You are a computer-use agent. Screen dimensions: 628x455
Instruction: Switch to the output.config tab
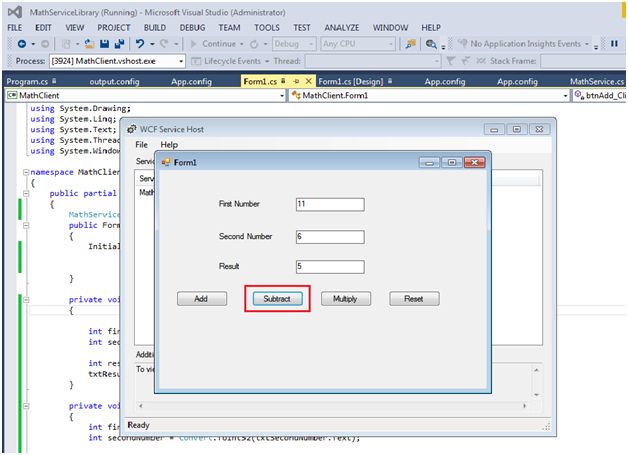tap(114, 81)
